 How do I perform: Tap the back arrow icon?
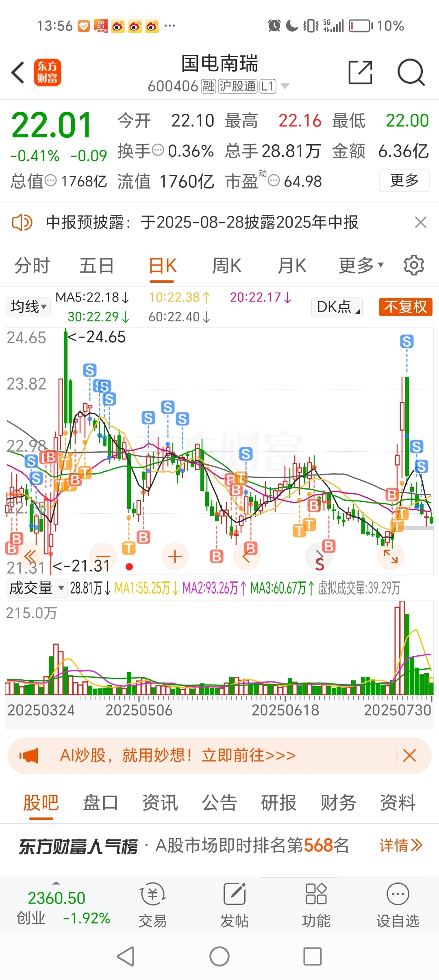tap(18, 73)
